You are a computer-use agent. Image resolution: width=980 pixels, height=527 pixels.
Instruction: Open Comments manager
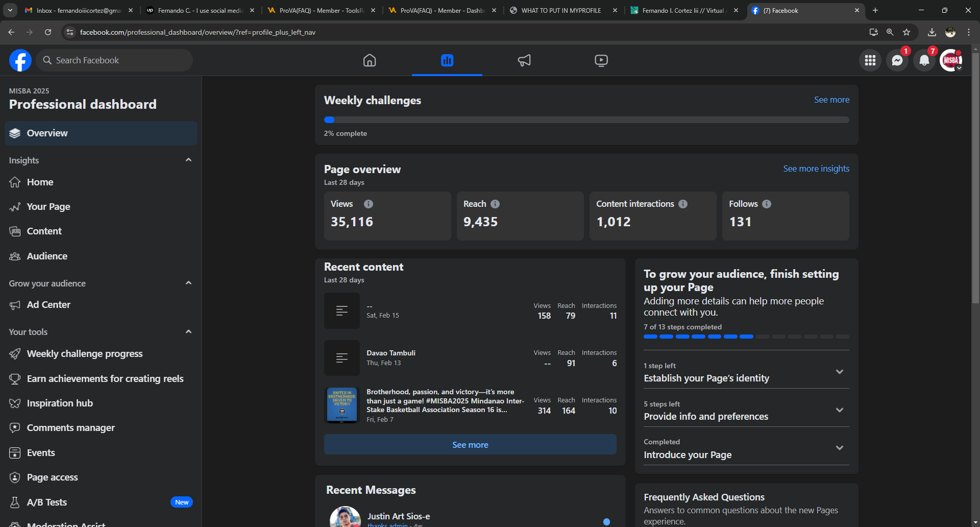pyautogui.click(x=101, y=428)
